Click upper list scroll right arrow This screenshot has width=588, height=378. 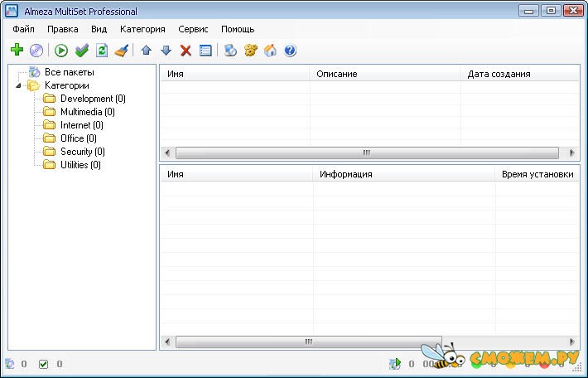pyautogui.click(x=572, y=153)
